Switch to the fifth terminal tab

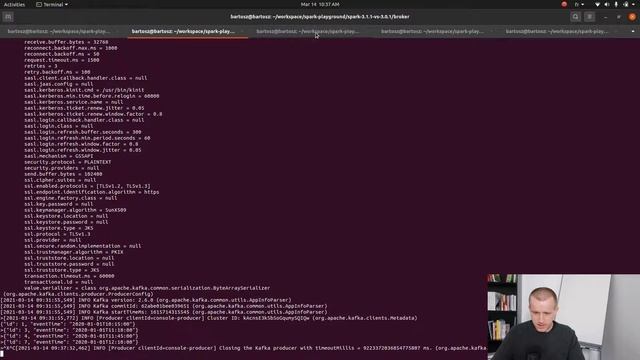click(x=561, y=31)
